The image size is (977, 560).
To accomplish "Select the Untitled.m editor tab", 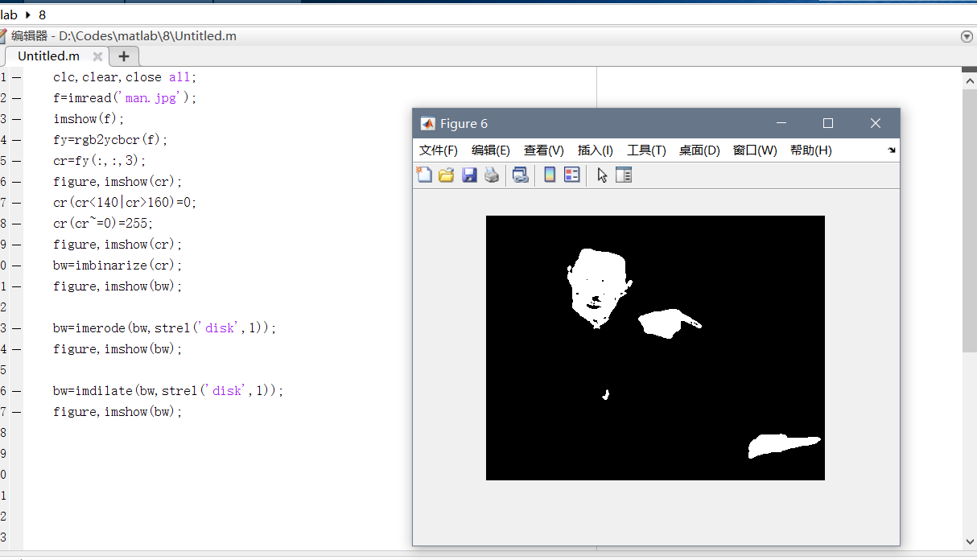I will 48,56.
